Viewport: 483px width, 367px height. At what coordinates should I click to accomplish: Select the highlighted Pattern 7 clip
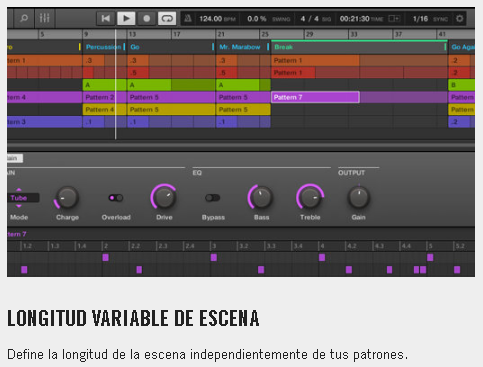315,97
